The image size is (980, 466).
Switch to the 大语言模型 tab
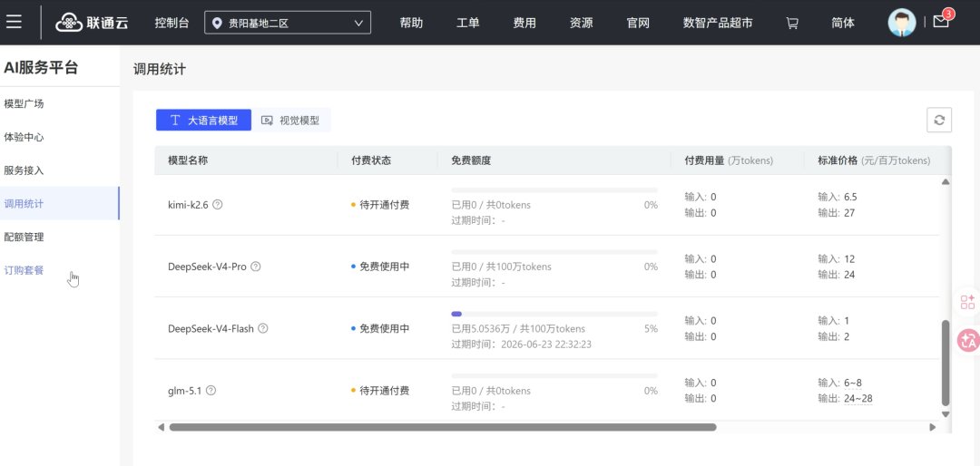(204, 121)
